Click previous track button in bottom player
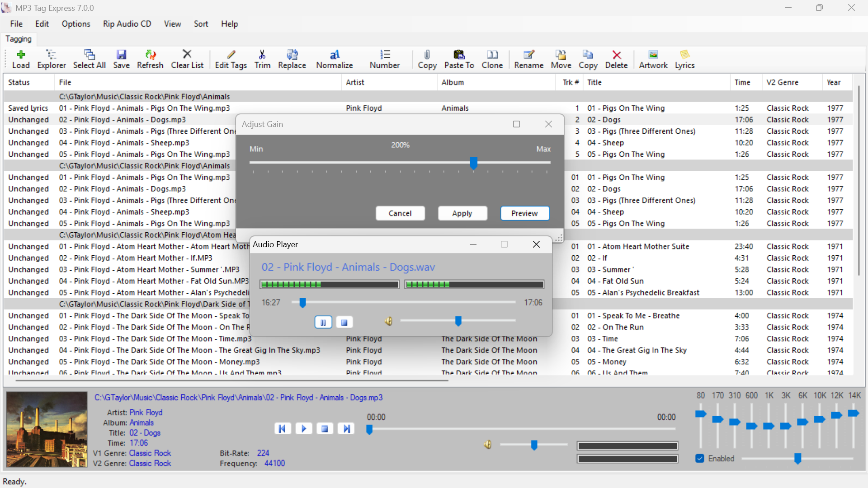Image resolution: width=868 pixels, height=488 pixels. [x=282, y=428]
